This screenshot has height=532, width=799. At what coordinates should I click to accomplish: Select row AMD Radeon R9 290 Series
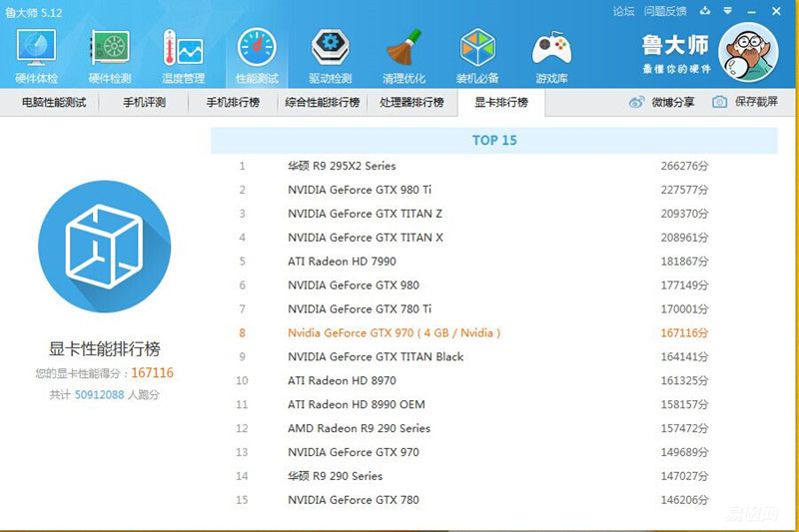(494, 428)
